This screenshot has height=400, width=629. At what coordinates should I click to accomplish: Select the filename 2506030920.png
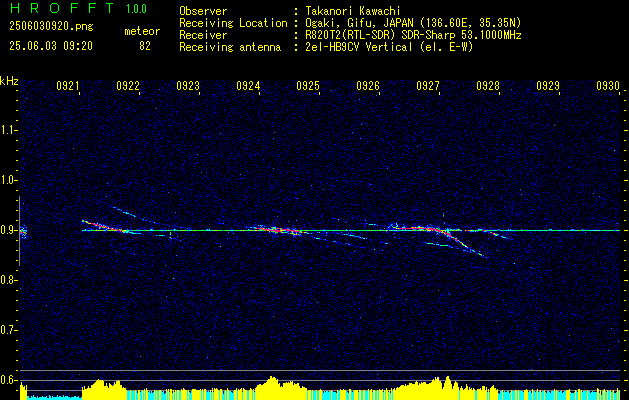(51, 27)
